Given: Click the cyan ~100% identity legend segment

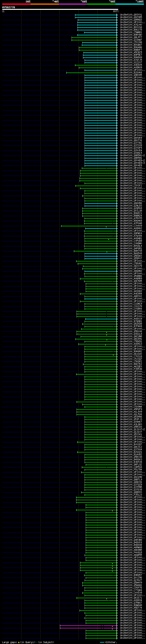Looking at the screenshot, I should point(130,4).
